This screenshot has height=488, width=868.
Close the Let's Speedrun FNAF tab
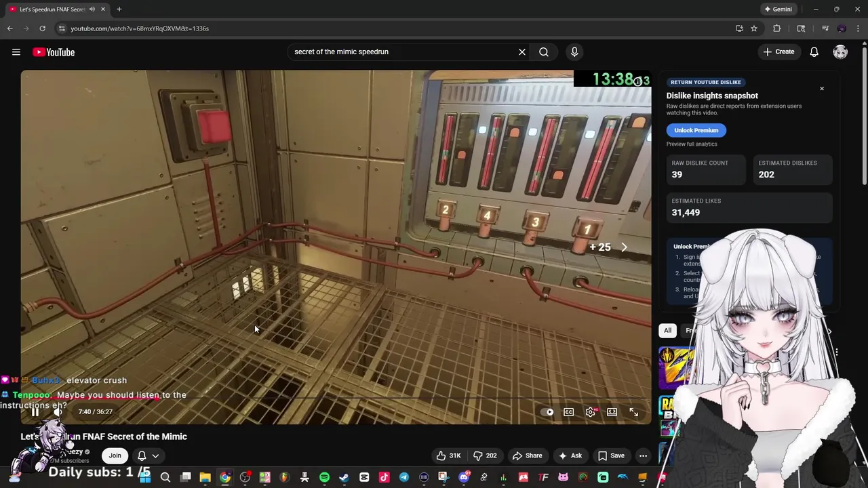pos(103,9)
